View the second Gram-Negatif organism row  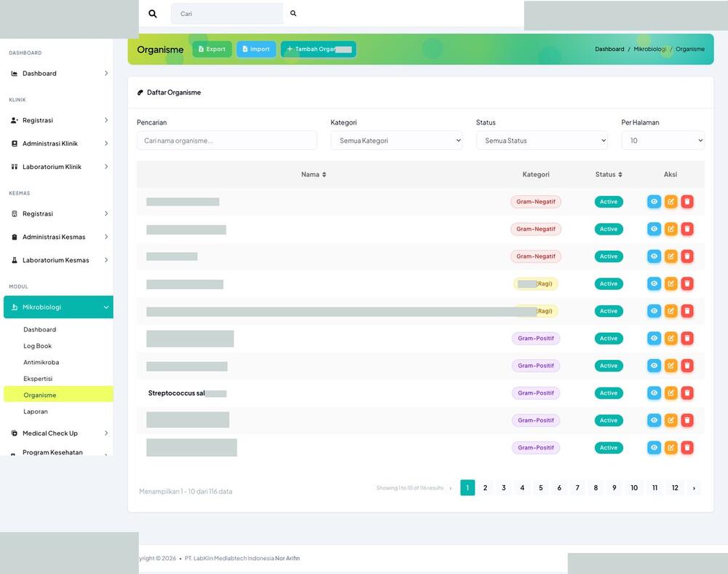[654, 229]
